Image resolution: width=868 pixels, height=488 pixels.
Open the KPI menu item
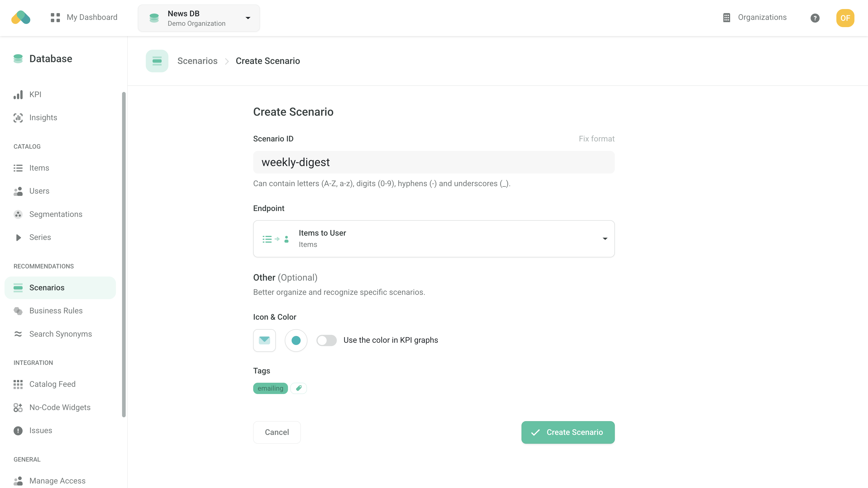[35, 95]
